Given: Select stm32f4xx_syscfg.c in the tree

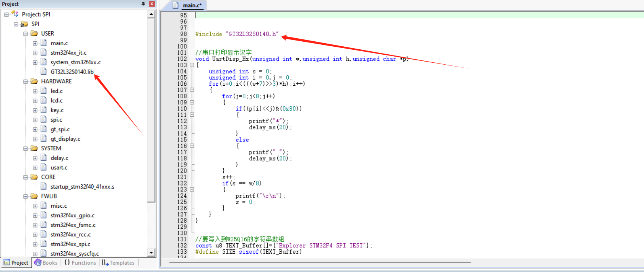Looking at the screenshot, I should coord(75,253).
